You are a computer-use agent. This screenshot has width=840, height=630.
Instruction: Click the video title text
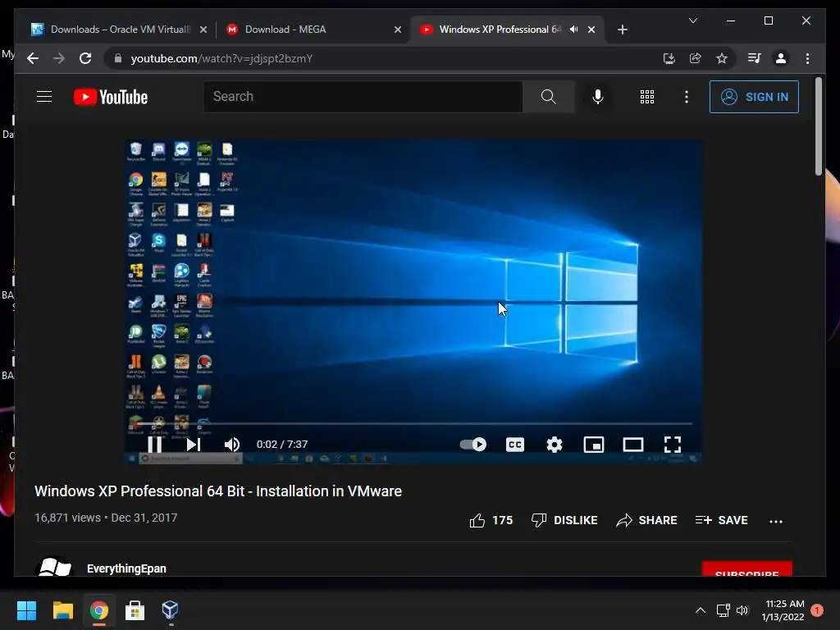[218, 491]
